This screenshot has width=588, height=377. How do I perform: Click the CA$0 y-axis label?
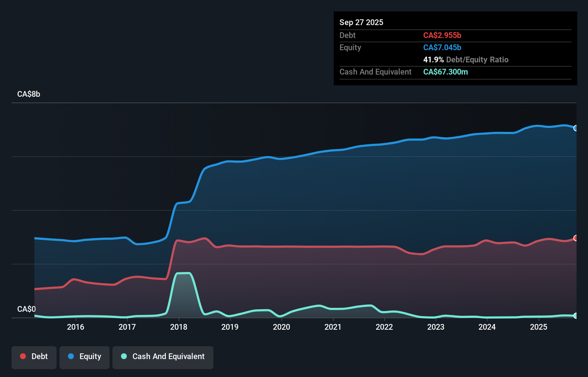(x=26, y=309)
